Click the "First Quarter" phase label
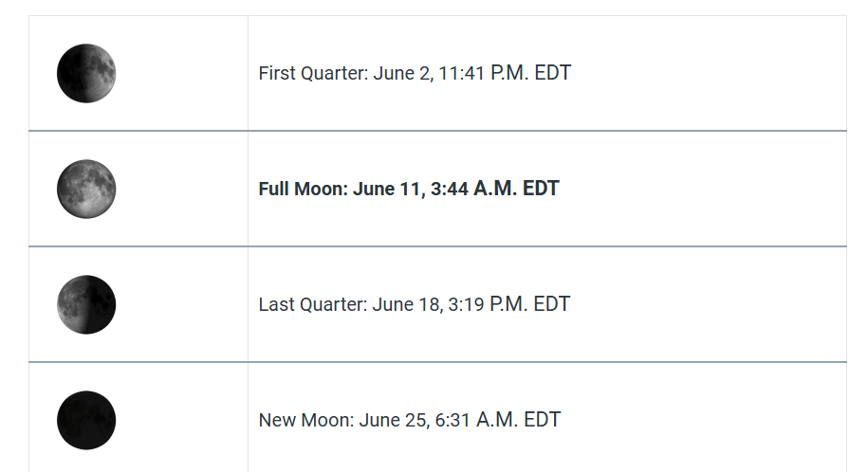 312,73
